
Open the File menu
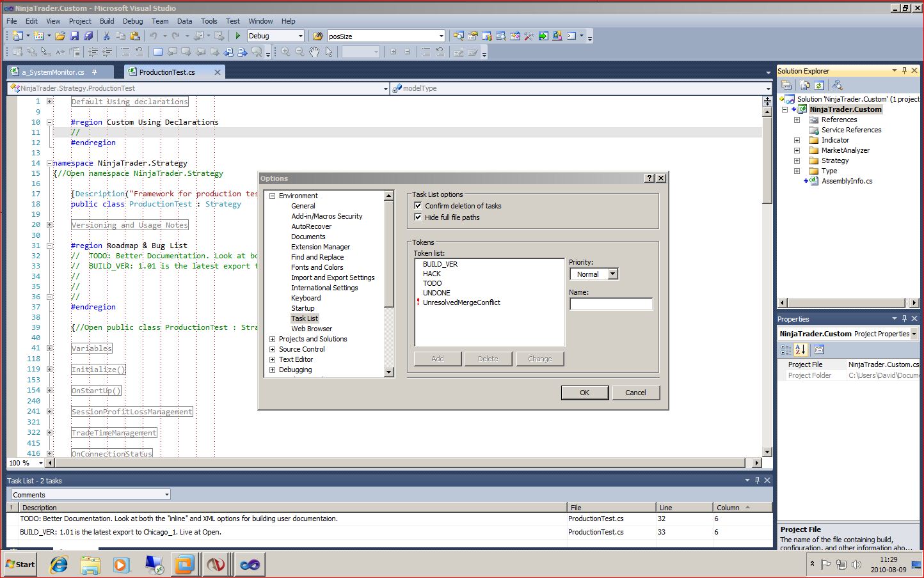pyautogui.click(x=12, y=21)
